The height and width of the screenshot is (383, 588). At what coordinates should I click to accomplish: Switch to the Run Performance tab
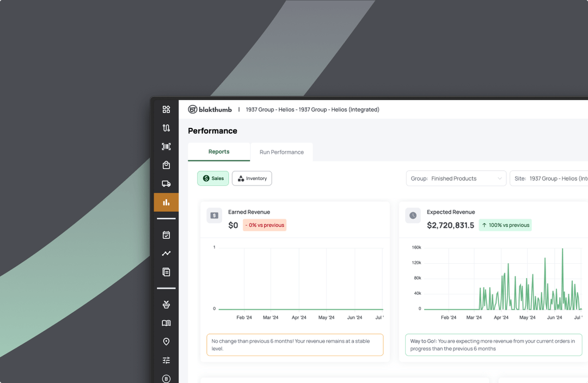click(281, 152)
